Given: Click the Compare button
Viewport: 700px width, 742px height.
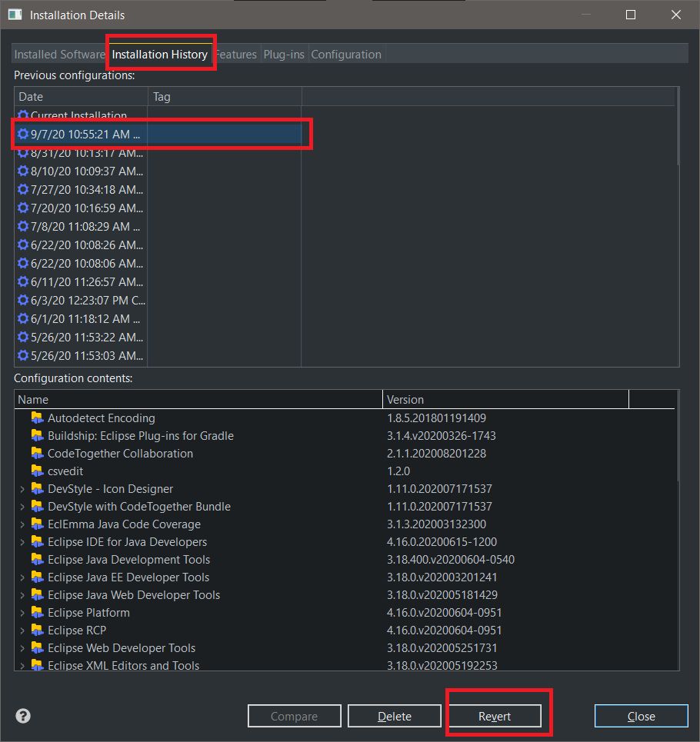Looking at the screenshot, I should pyautogui.click(x=294, y=716).
